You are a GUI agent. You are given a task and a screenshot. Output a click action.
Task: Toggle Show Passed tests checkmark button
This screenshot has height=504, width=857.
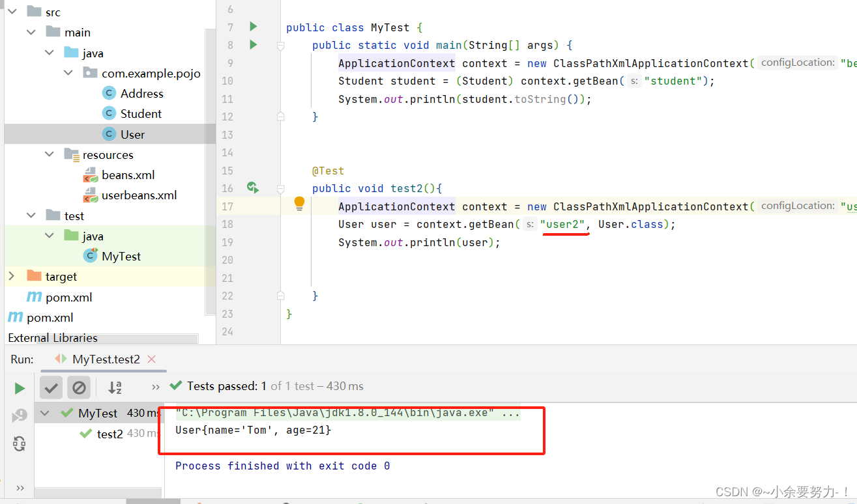(51, 388)
